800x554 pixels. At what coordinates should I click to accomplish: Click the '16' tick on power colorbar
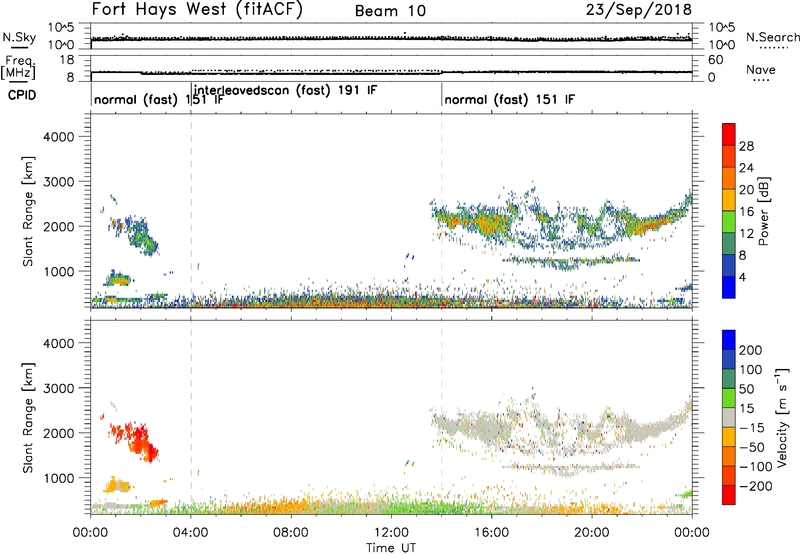[x=746, y=211]
